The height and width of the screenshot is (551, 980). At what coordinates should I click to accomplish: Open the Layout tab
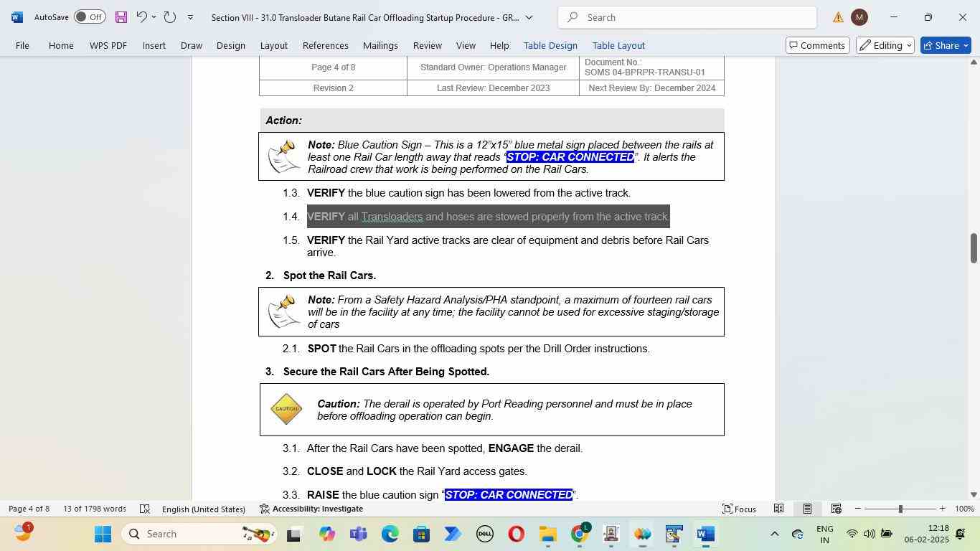tap(273, 45)
